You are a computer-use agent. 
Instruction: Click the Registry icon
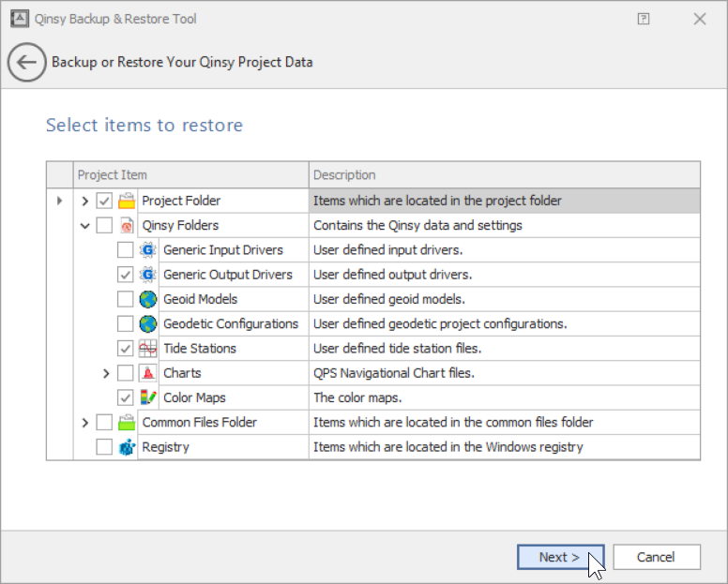[x=127, y=447]
